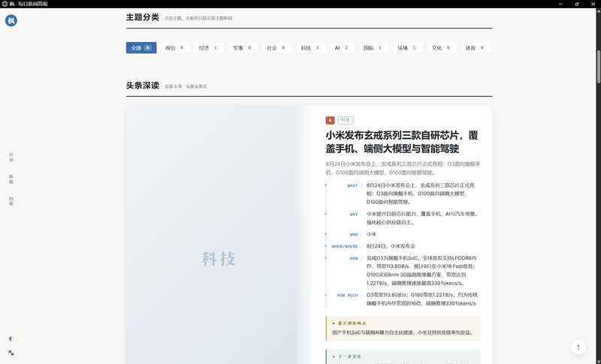Filter news by 国际 topic
The image size is (601, 364).
click(373, 48)
